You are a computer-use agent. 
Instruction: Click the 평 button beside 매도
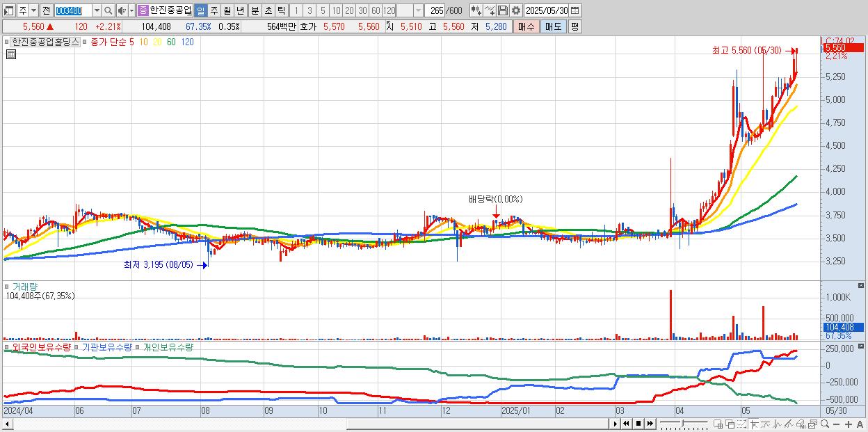pyautogui.click(x=574, y=26)
